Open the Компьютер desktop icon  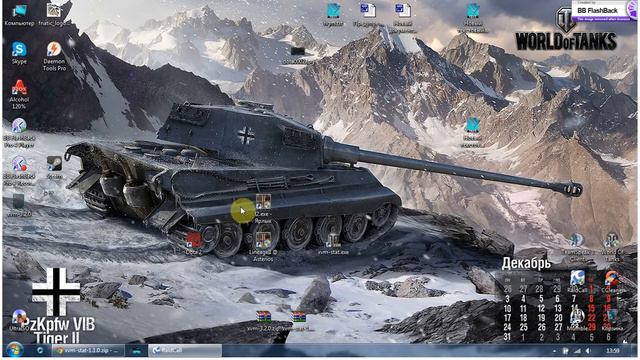click(19, 15)
